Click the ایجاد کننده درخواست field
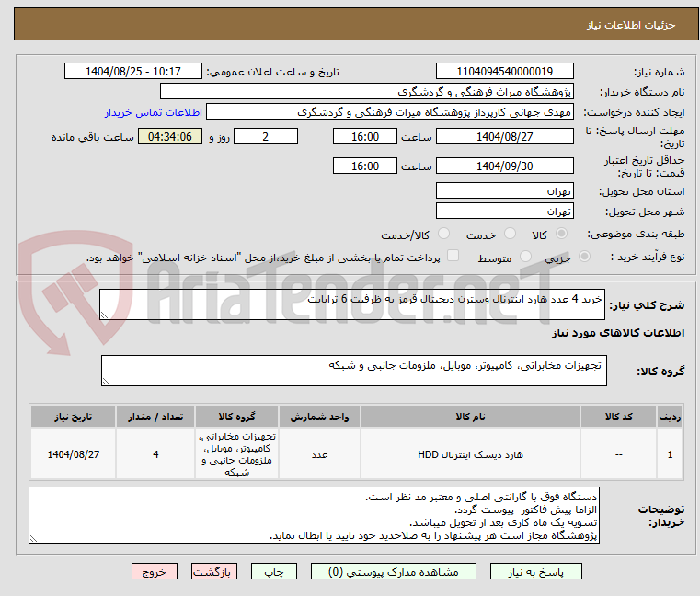The height and width of the screenshot is (596, 700). pyautogui.click(x=390, y=112)
